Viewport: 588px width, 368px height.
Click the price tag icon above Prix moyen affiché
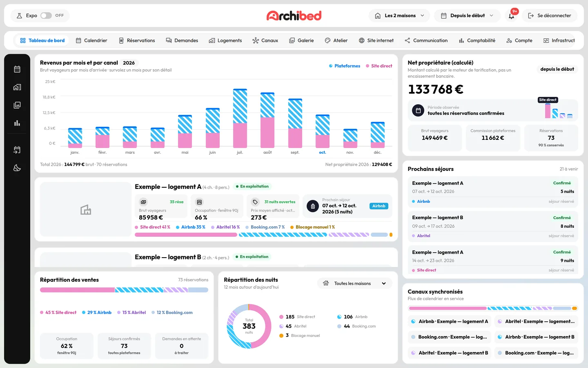tap(255, 202)
